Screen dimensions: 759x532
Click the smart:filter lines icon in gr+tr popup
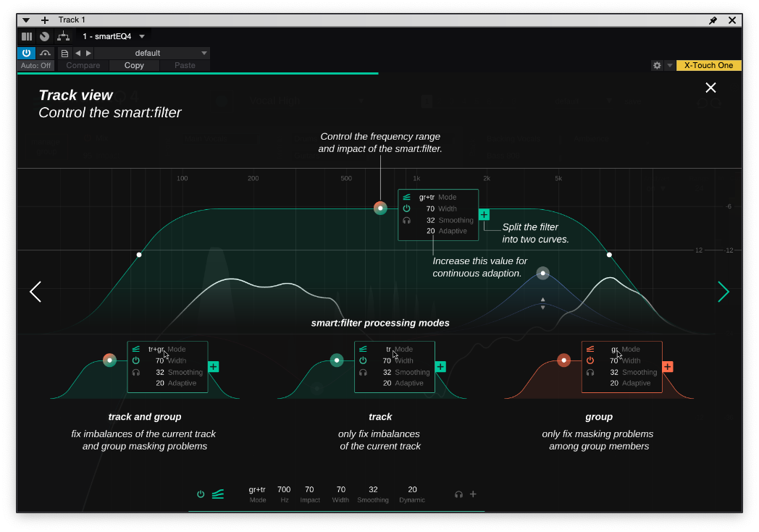click(x=406, y=197)
